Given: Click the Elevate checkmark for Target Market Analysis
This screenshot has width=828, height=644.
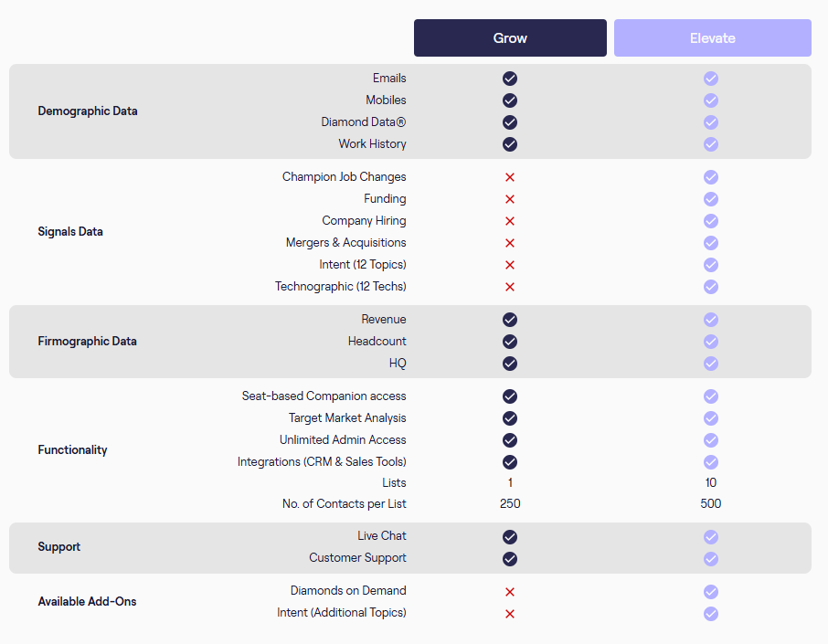Looking at the screenshot, I should pos(711,418).
